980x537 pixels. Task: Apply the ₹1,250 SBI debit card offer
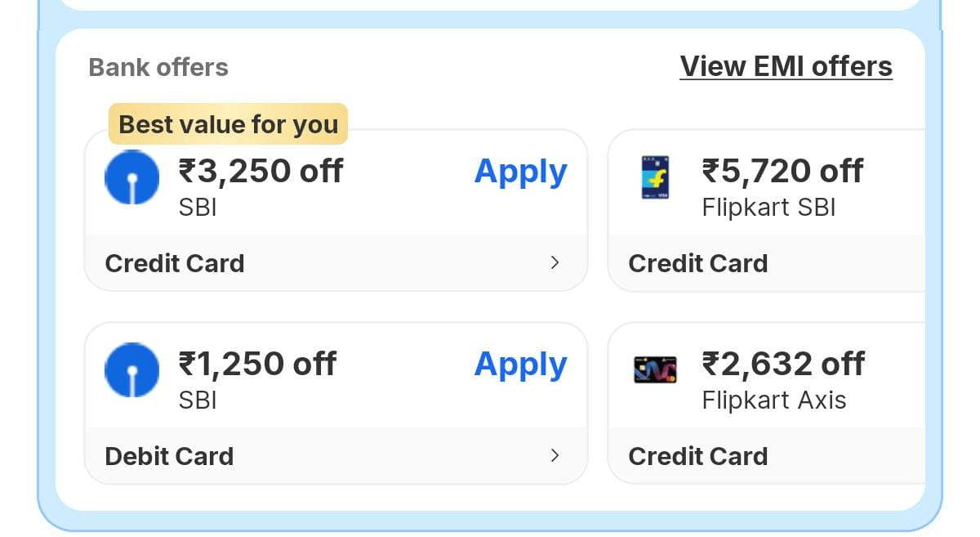click(520, 364)
